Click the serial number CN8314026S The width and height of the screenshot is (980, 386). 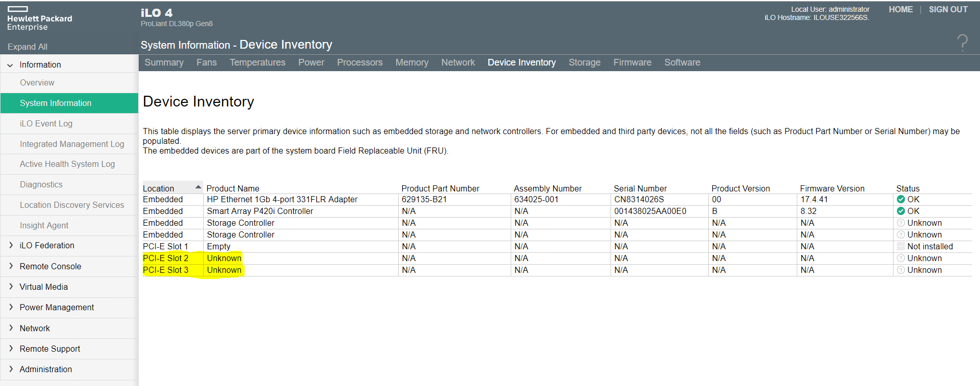(x=639, y=199)
